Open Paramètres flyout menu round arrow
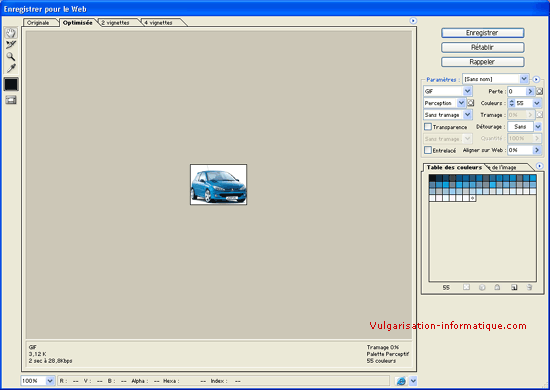Screen dimensions: 550x390 [x=536, y=79]
